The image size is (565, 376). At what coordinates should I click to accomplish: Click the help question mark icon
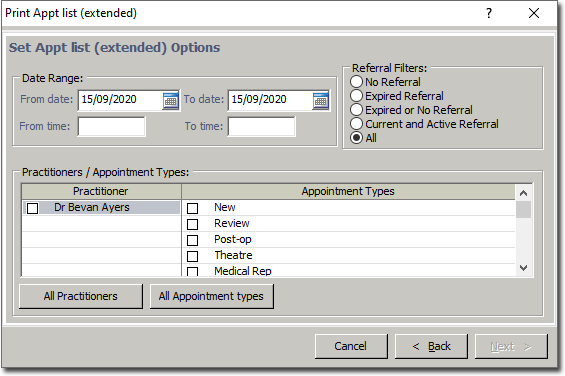pyautogui.click(x=489, y=13)
